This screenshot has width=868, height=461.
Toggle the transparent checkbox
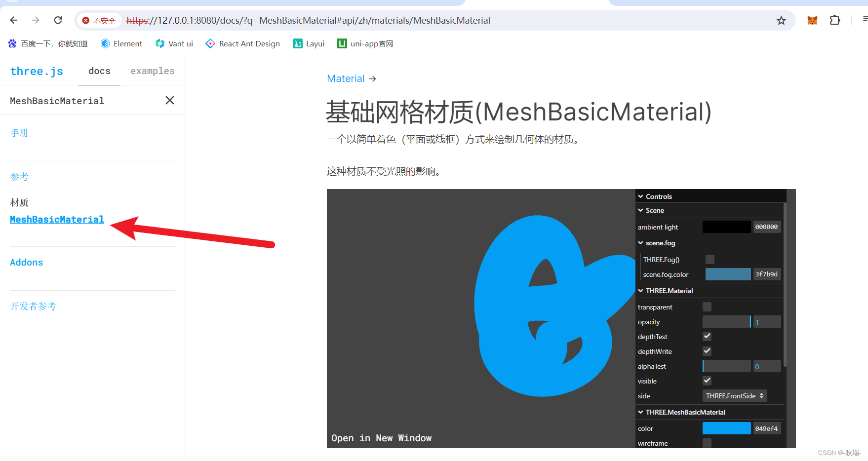click(x=707, y=307)
